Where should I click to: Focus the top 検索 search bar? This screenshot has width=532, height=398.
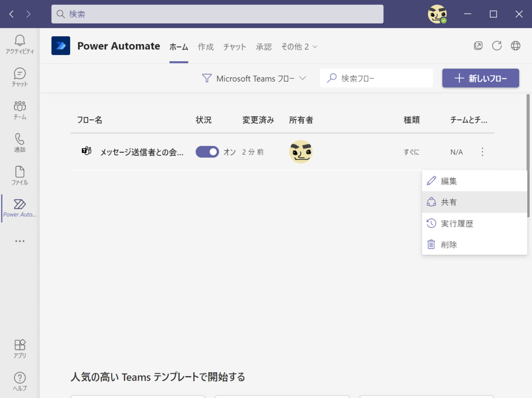coord(217,14)
